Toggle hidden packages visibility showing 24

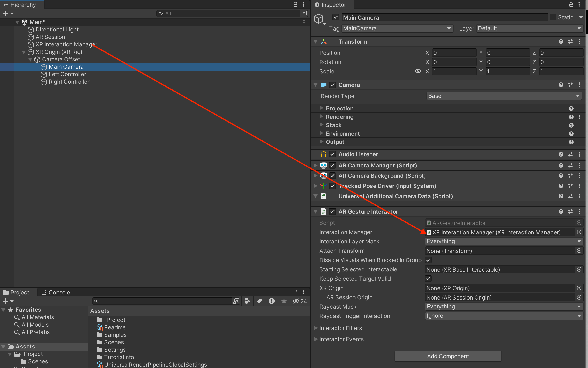(x=300, y=301)
